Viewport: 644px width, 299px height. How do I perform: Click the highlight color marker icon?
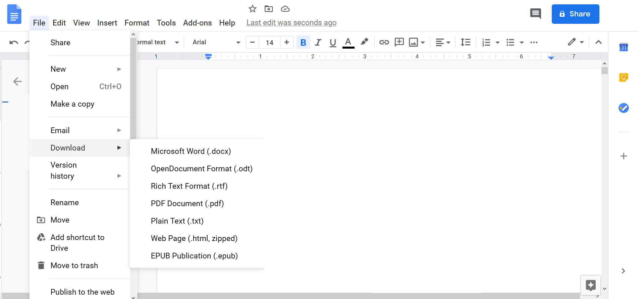(x=364, y=42)
